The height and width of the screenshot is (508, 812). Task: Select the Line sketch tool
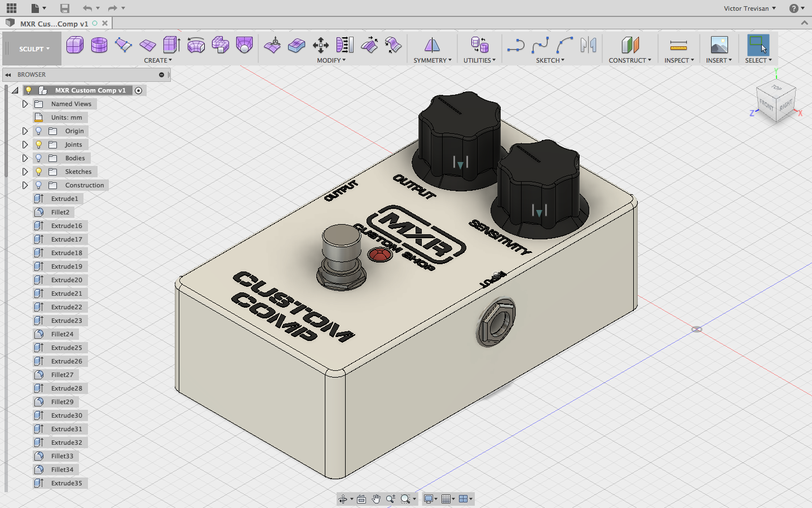516,45
